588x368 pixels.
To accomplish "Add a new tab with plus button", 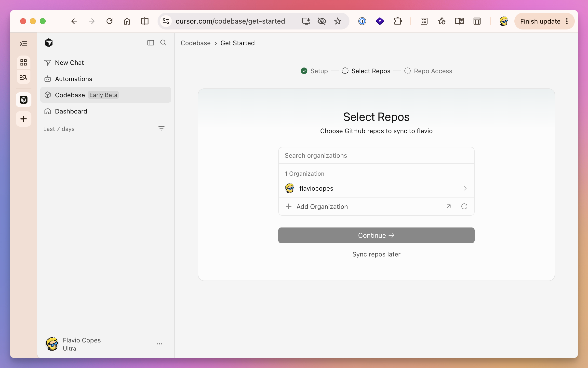I will pyautogui.click(x=24, y=119).
